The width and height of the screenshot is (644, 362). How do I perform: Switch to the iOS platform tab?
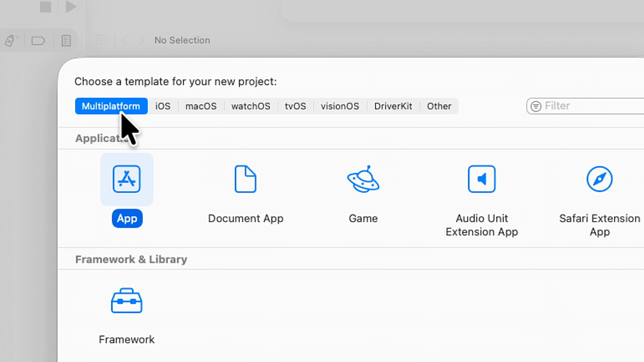pos(163,106)
